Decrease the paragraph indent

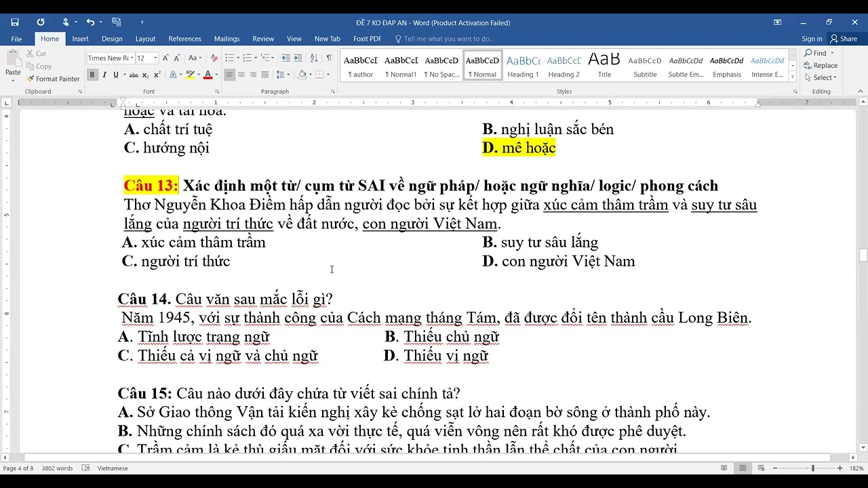(285, 58)
